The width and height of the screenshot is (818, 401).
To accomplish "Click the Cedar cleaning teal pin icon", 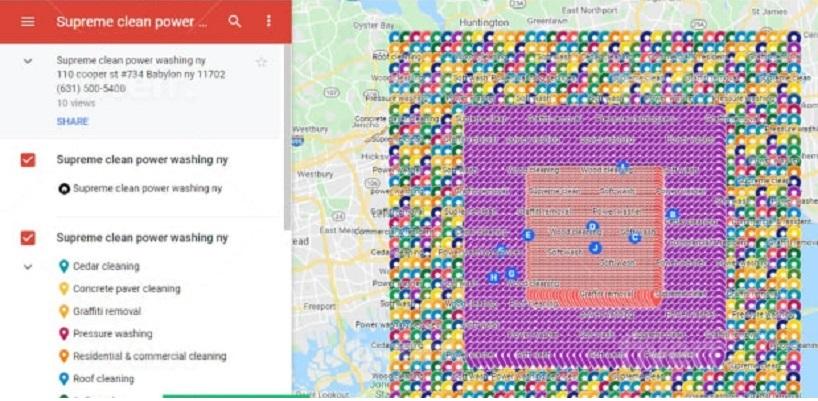I will tap(64, 266).
